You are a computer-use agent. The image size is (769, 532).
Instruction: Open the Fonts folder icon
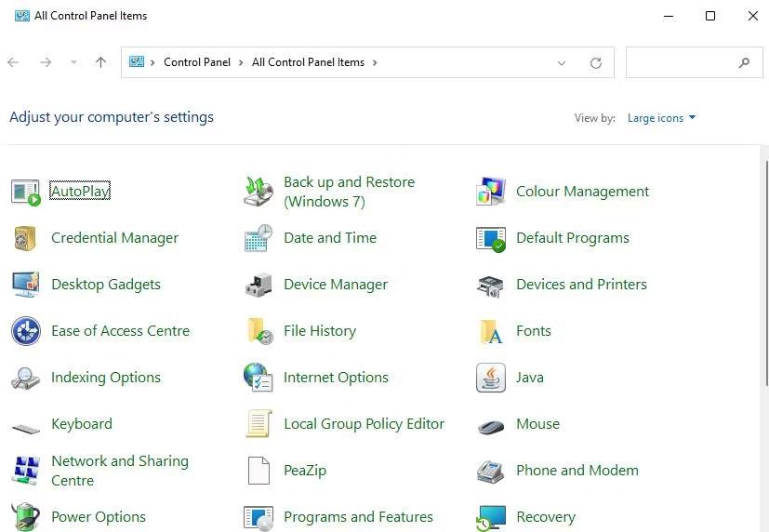(491, 331)
